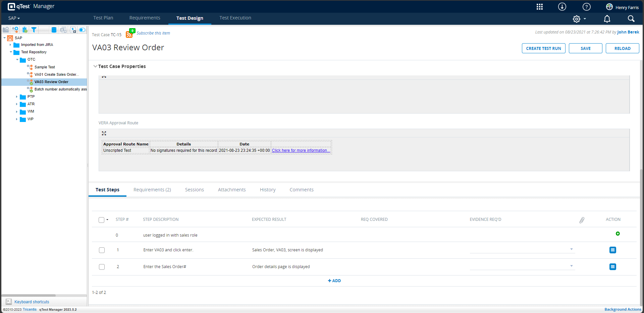The image size is (644, 313).
Task: Open the Comments tab
Action: click(x=302, y=190)
